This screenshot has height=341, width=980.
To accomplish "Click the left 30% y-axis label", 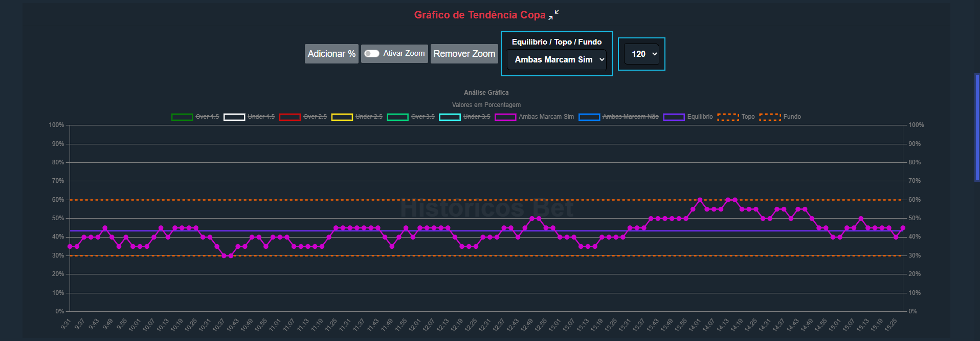I will pyautogui.click(x=58, y=255).
